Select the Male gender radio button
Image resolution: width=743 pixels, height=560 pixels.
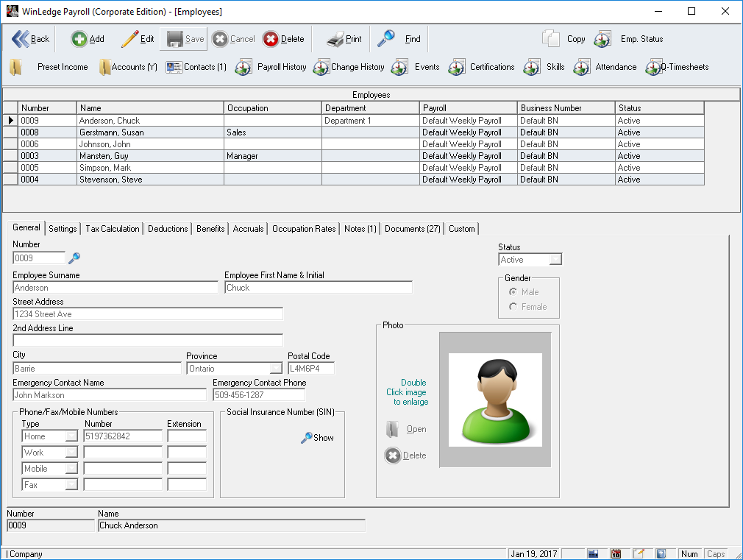(x=513, y=292)
